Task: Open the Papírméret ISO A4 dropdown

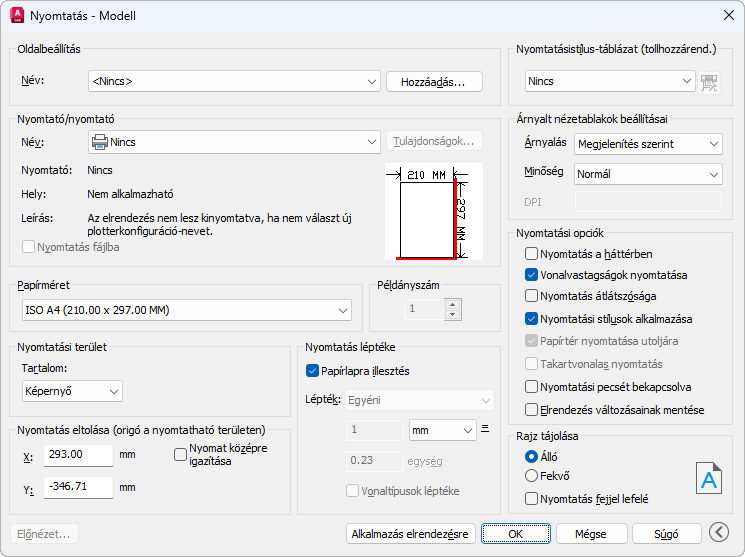Action: click(x=187, y=310)
